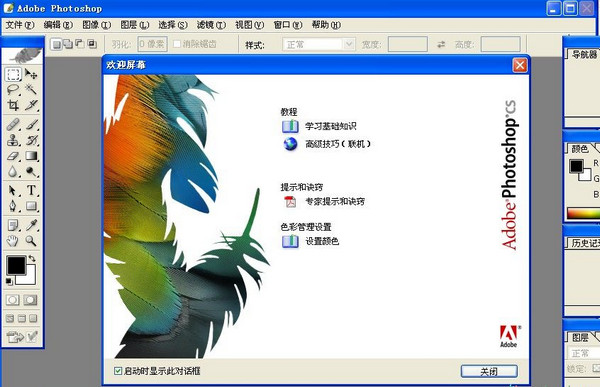This screenshot has width=600, height=387.
Task: Select the Rectangular Marquee tool
Action: pyautogui.click(x=13, y=74)
